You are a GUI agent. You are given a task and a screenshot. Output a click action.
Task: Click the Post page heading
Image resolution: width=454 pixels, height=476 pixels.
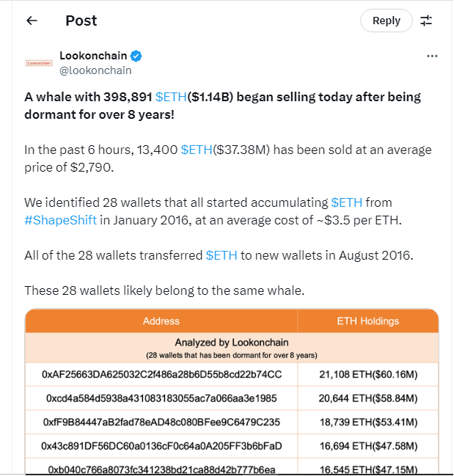tap(81, 21)
